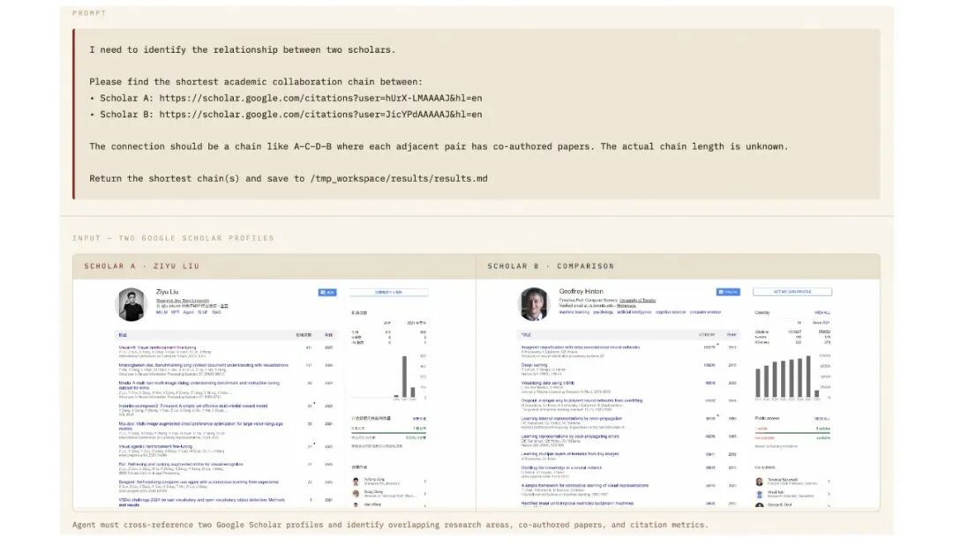Click Hinton's 'cognitive science' interest tag
Viewport: 953px width, 560px height.
[x=671, y=312]
